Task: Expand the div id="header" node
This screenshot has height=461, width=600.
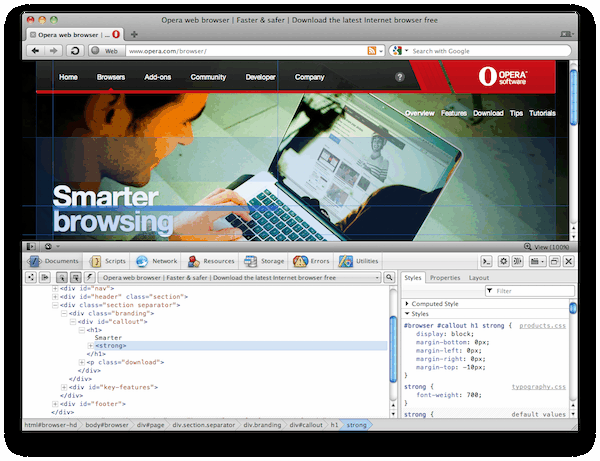Action: [x=55, y=296]
